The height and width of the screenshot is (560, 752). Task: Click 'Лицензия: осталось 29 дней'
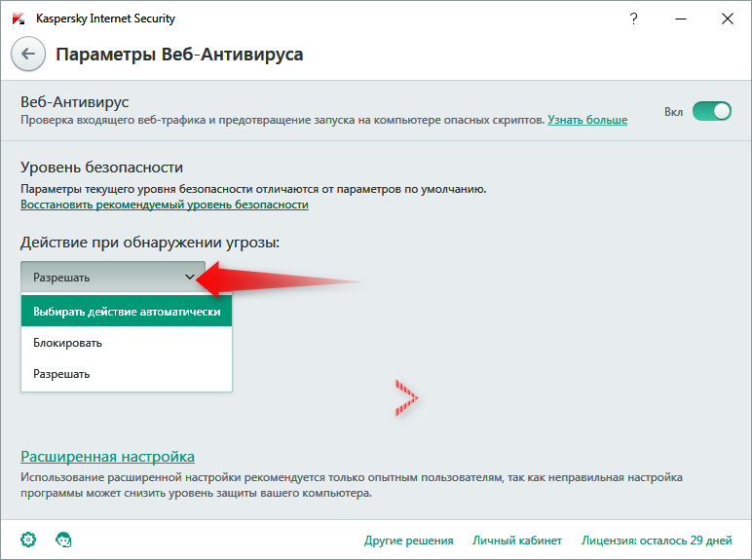coord(657,541)
